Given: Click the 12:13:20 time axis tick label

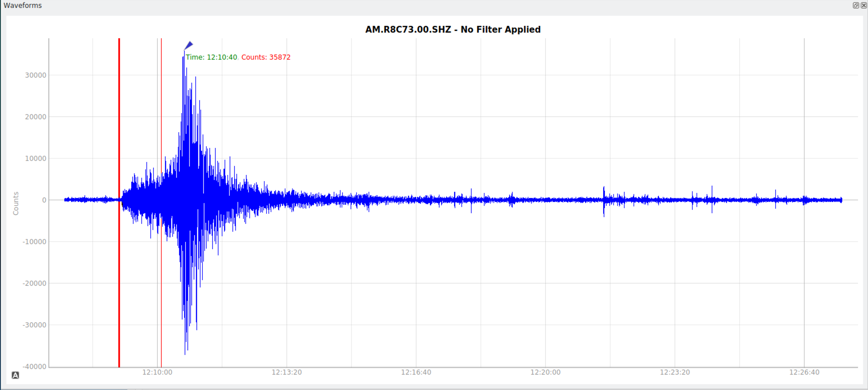Looking at the screenshot, I should point(286,372).
